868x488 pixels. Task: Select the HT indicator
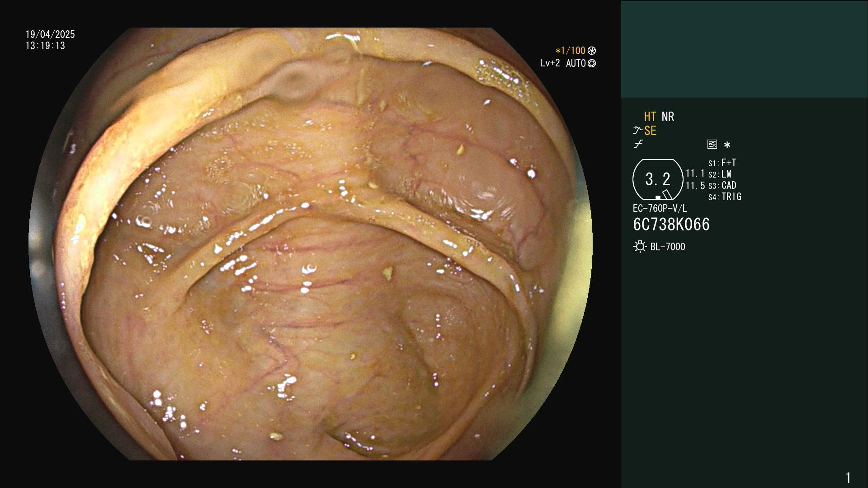coord(650,117)
